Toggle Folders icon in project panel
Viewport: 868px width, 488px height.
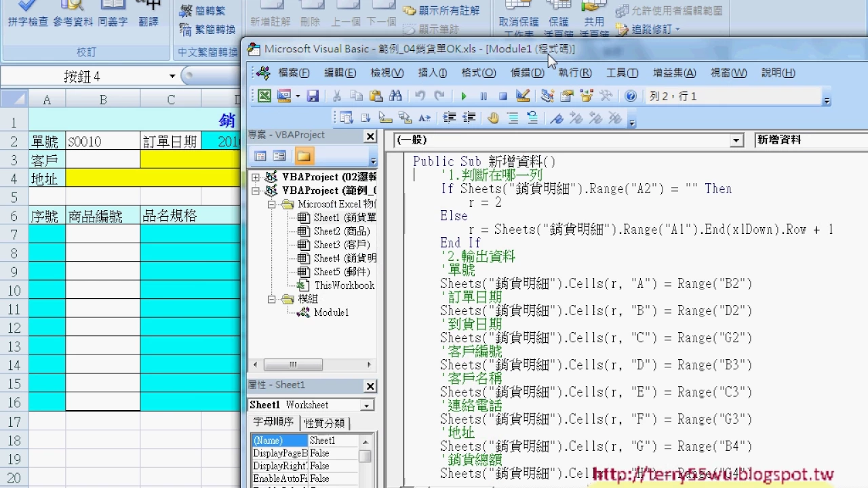pos(304,157)
